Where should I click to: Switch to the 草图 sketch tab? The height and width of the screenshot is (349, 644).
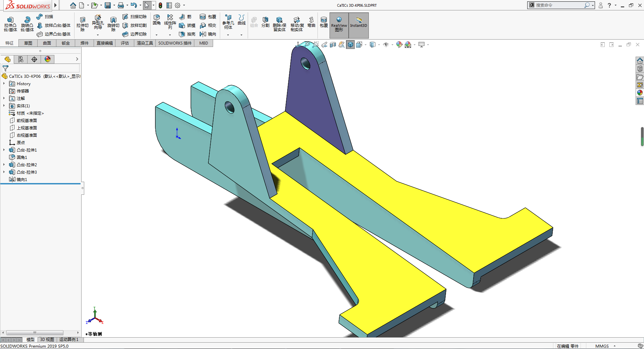tap(28, 43)
